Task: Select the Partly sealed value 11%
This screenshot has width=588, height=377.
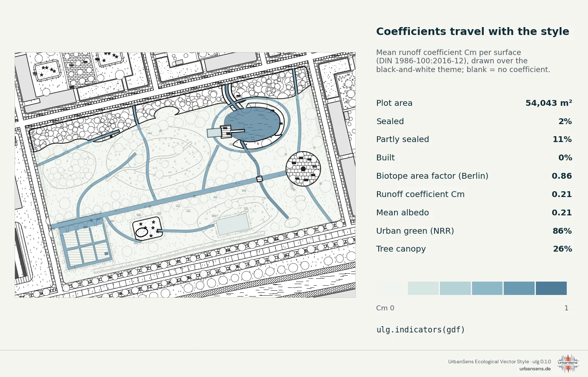Action: pos(562,140)
